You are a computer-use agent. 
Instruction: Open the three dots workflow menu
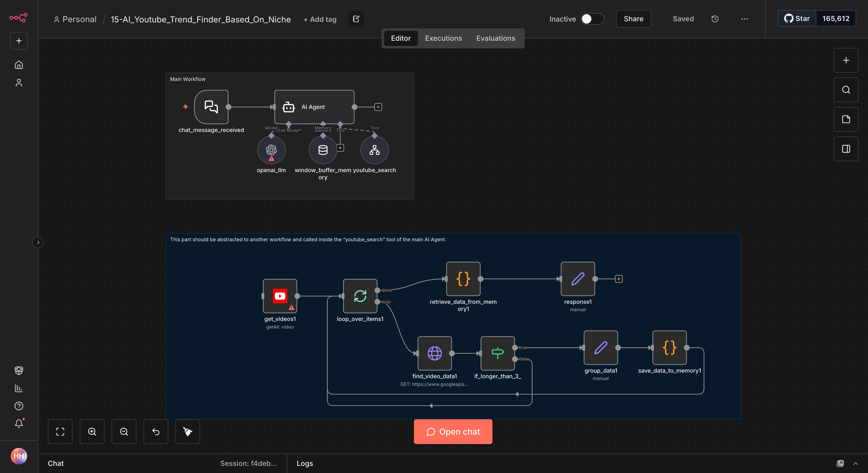coord(744,19)
